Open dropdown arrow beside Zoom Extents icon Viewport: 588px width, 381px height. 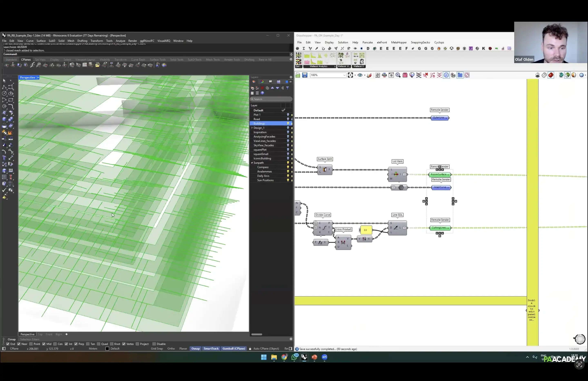[355, 75]
